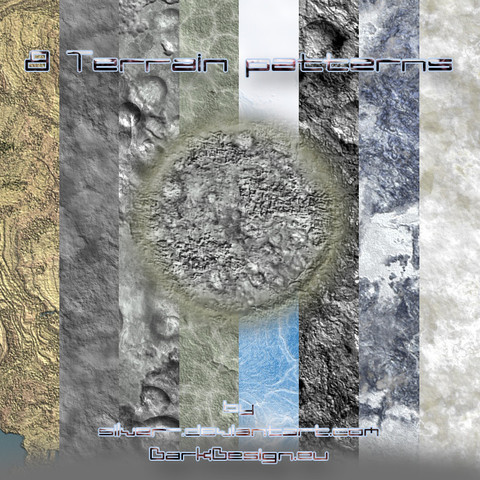Click the numeral "8" in the title
The height and width of the screenshot is (480, 480).
[38, 62]
